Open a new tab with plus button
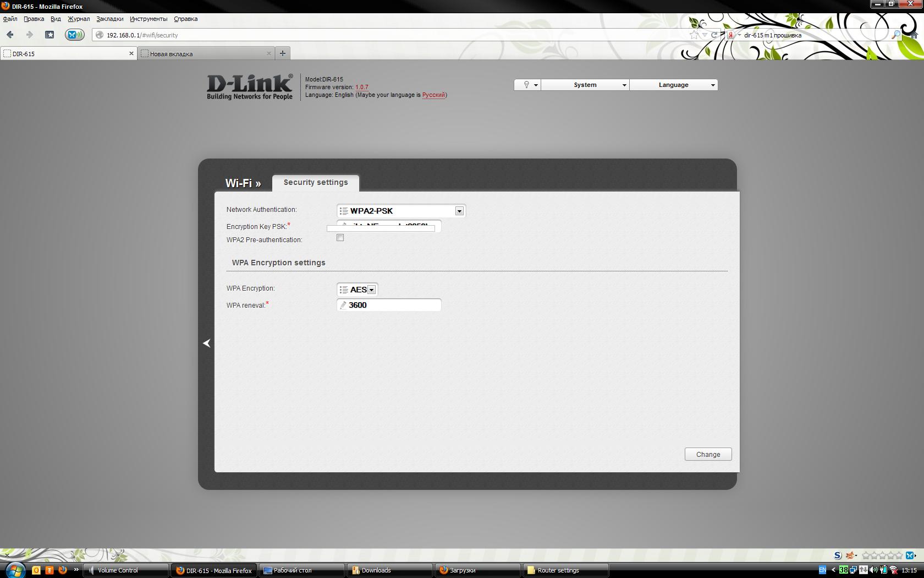 point(283,53)
